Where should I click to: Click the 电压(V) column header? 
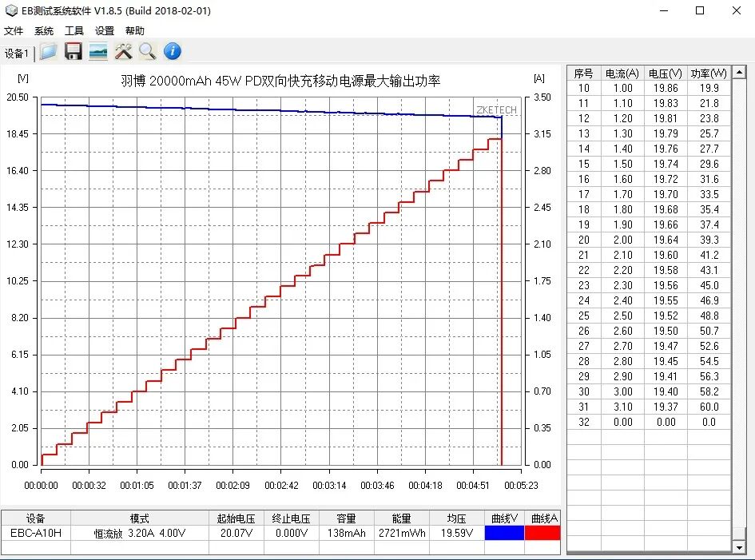point(666,73)
